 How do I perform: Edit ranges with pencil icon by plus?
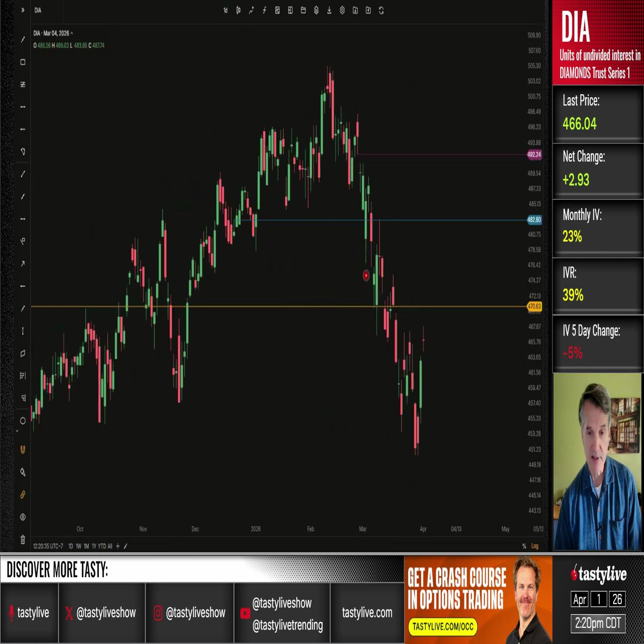click(x=126, y=546)
